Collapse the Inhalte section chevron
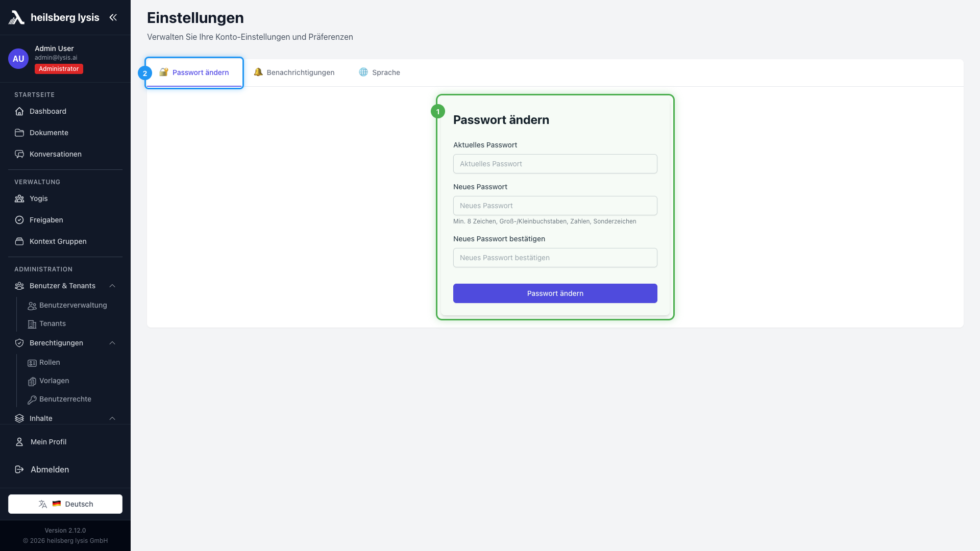 [x=112, y=418]
